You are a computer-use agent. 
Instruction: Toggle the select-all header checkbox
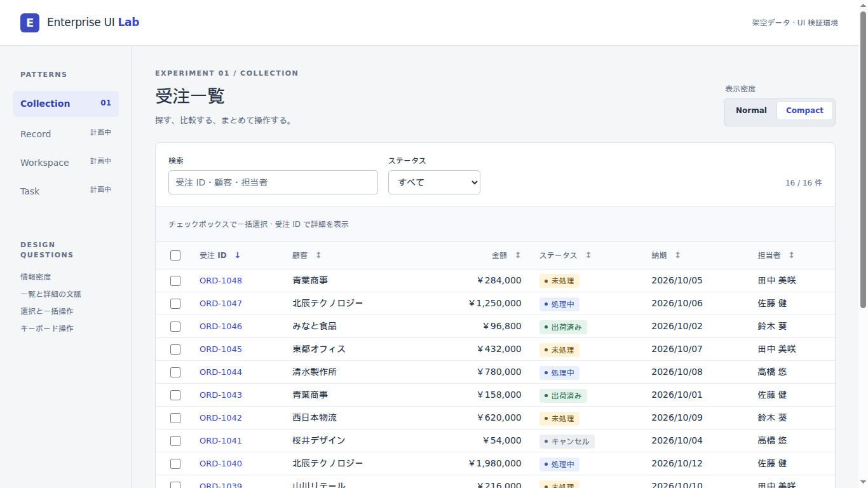click(175, 255)
